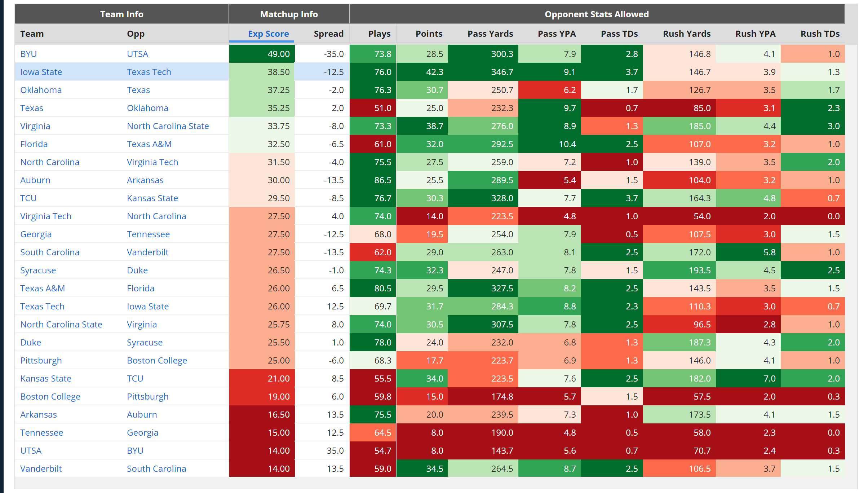This screenshot has width=868, height=493.
Task: Open the Kansas State team link
Action: point(46,378)
